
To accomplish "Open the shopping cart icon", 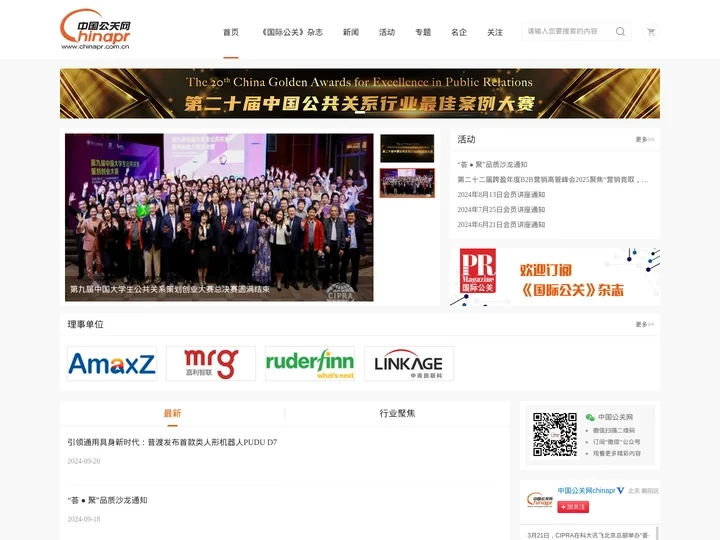I will click(651, 32).
